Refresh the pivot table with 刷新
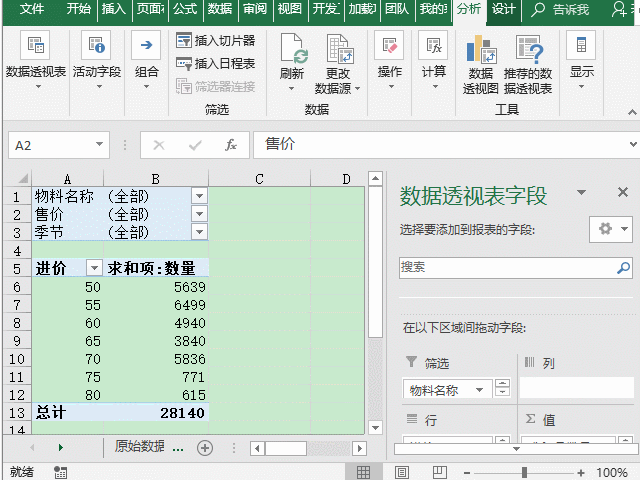 (x=292, y=62)
